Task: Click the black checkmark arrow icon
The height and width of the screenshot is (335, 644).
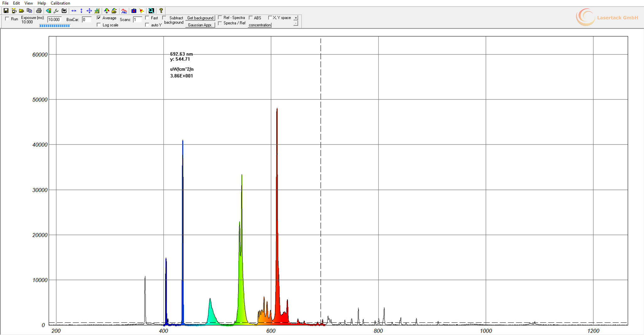Action: point(64,11)
